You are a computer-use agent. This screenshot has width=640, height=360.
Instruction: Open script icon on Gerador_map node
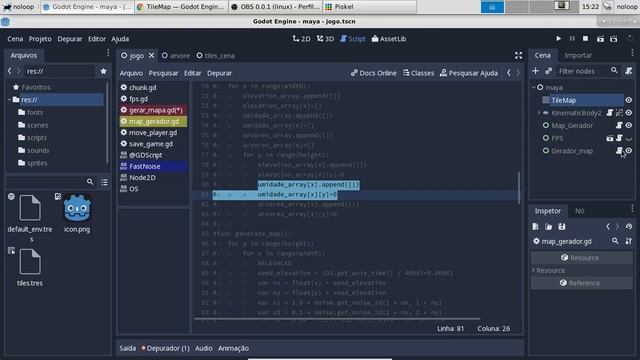619,151
